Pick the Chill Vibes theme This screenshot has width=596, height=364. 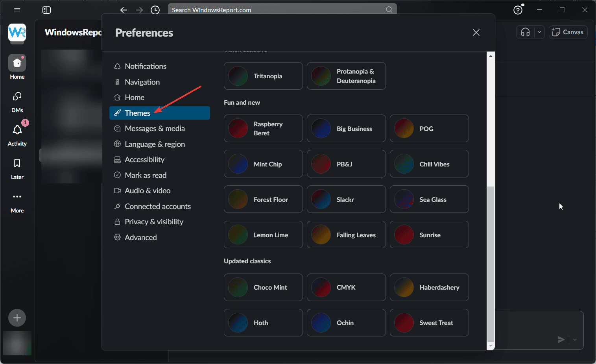point(429,164)
